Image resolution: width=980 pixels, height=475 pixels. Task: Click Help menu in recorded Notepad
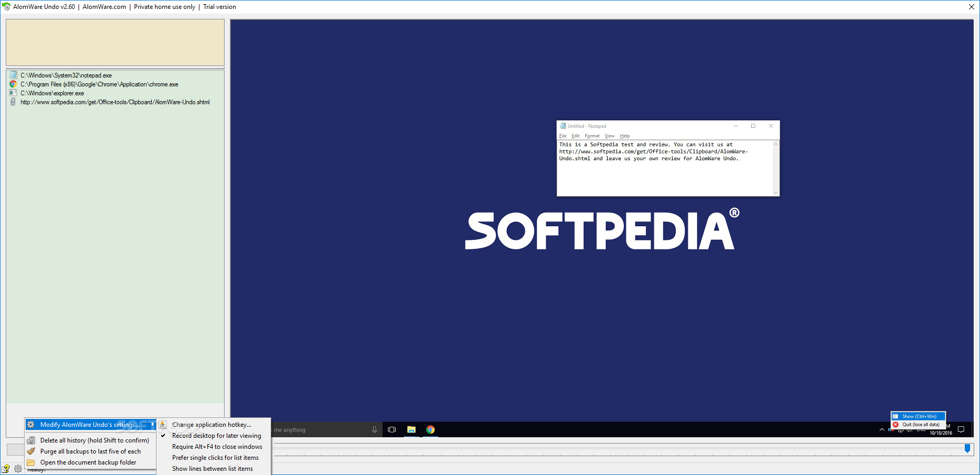pyautogui.click(x=625, y=136)
